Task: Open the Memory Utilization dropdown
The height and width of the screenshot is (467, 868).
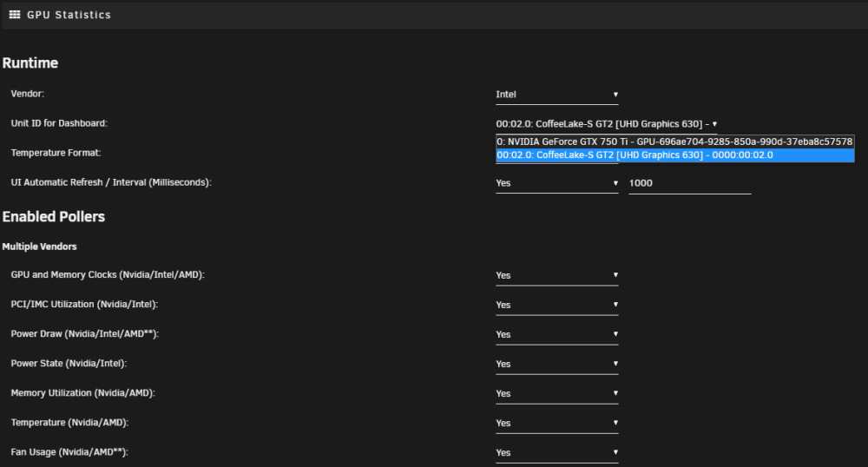Action: [x=557, y=393]
